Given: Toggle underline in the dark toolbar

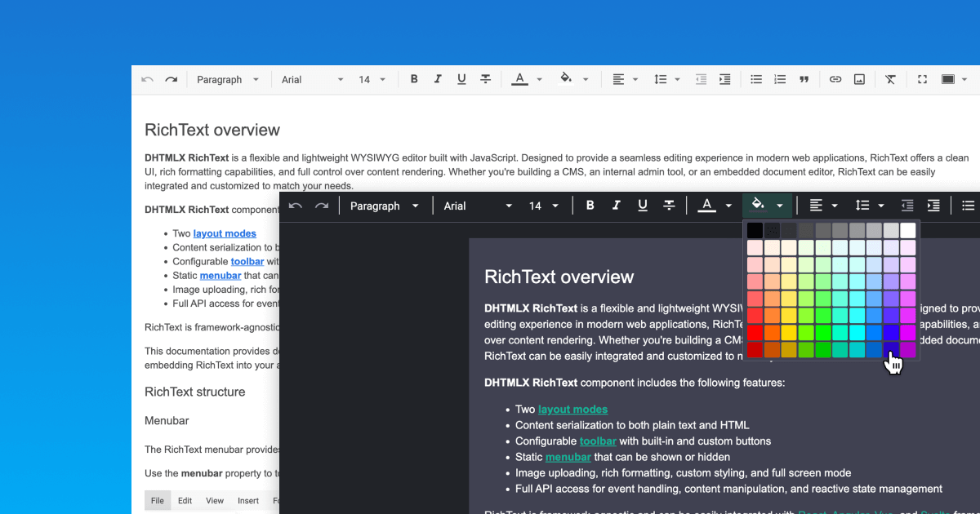Looking at the screenshot, I should click(x=643, y=206).
